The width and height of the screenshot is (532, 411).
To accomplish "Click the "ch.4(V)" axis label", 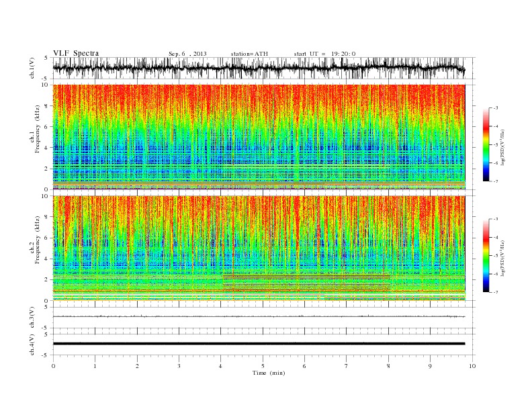I will pyautogui.click(x=32, y=345).
